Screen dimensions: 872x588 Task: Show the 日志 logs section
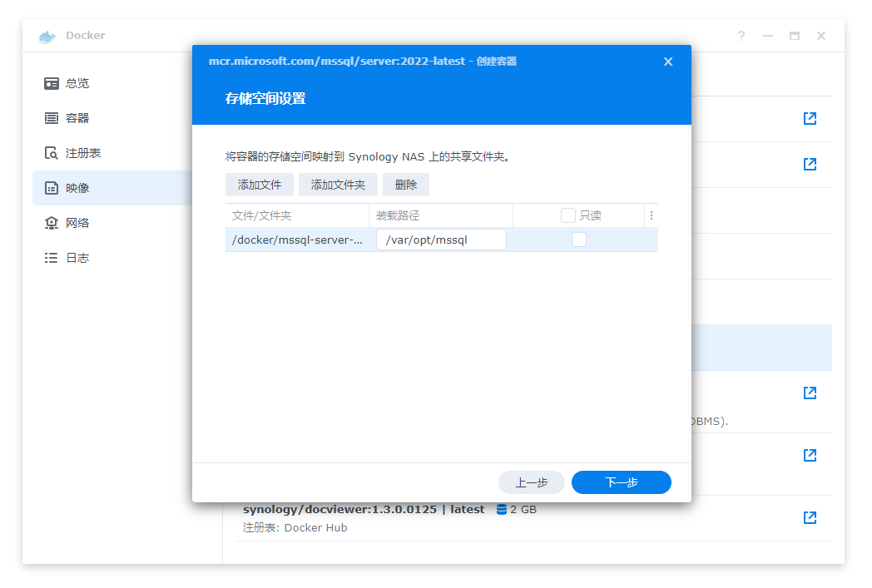click(112, 258)
